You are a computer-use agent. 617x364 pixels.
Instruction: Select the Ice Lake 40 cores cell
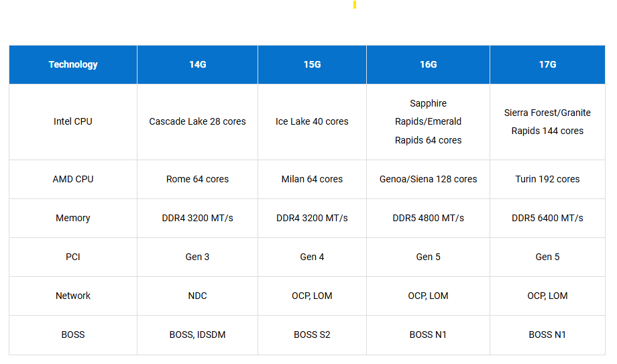click(312, 121)
